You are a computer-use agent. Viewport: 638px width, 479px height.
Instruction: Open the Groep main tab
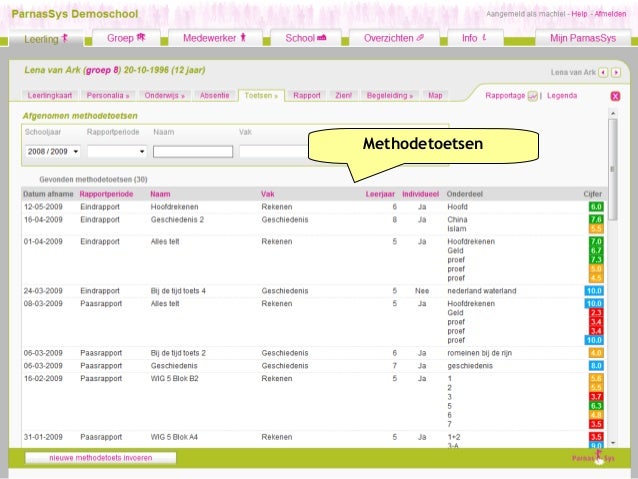pos(126,38)
